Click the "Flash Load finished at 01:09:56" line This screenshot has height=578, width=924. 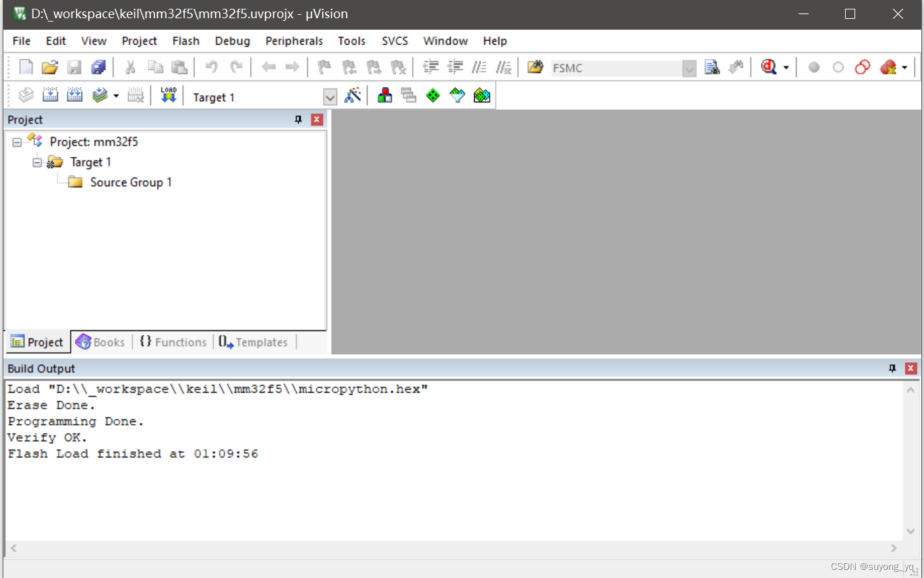coord(133,454)
